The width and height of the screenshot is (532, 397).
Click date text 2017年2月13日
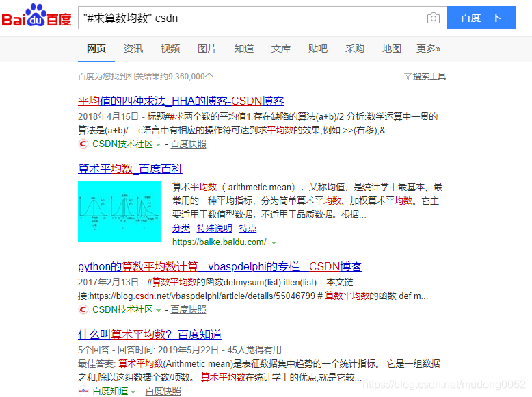point(108,282)
